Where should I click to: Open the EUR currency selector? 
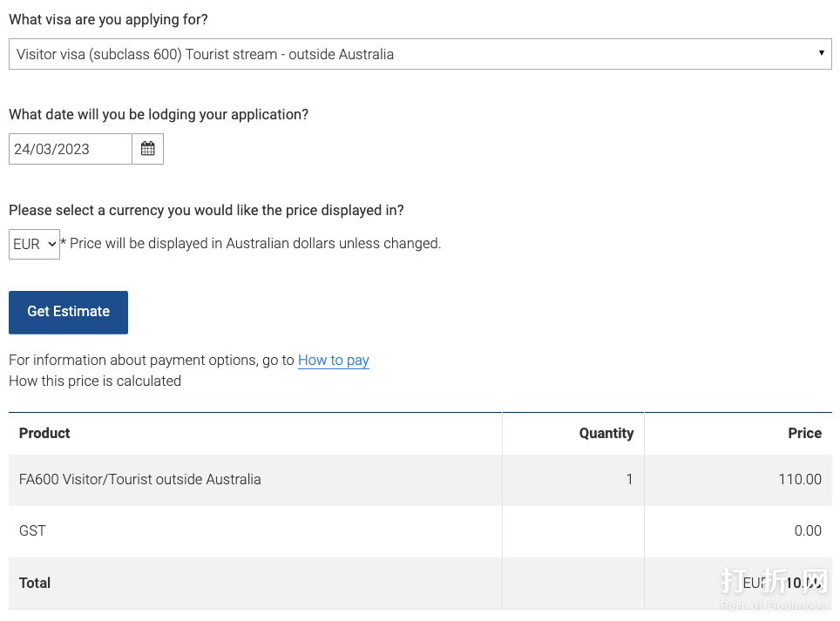pos(34,244)
